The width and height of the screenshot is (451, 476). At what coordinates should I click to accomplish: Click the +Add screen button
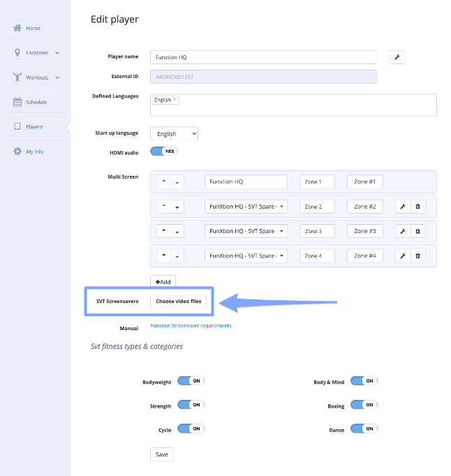click(x=163, y=281)
